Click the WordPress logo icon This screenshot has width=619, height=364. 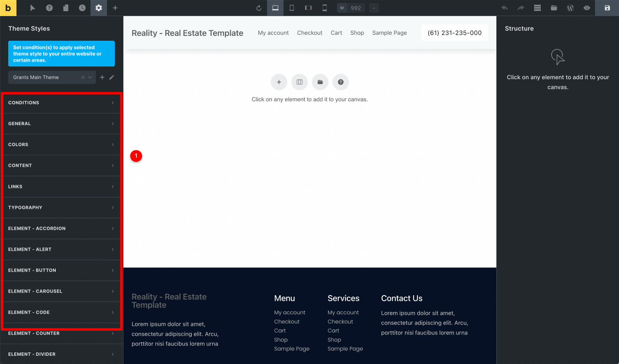click(570, 8)
